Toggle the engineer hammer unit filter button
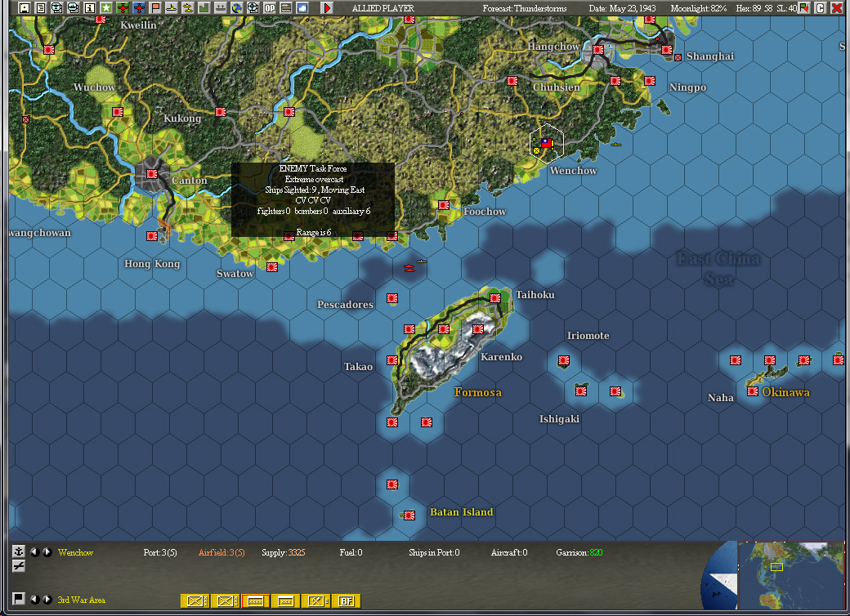This screenshot has width=850, height=616. tap(316, 600)
